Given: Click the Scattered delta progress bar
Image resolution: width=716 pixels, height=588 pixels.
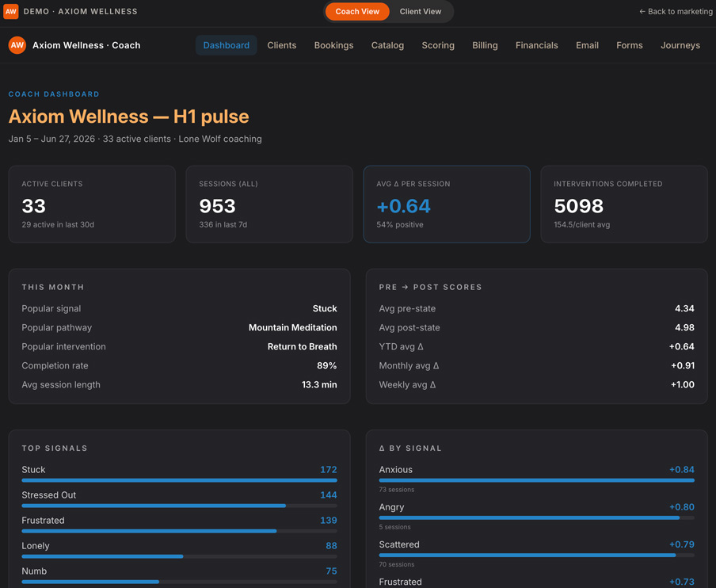Looking at the screenshot, I should click(x=536, y=555).
